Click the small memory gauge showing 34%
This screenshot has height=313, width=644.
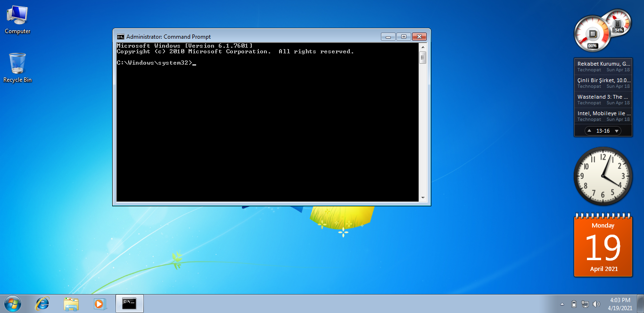(x=618, y=23)
